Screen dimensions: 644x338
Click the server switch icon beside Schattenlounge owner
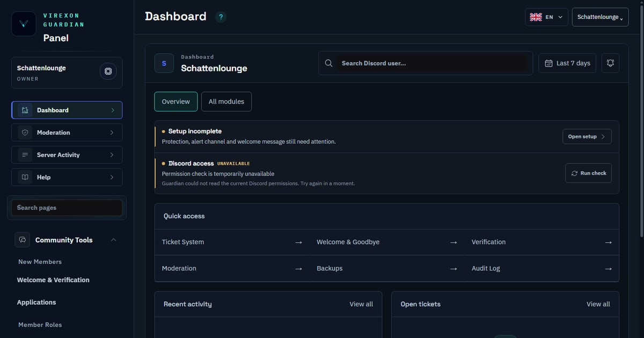point(108,71)
